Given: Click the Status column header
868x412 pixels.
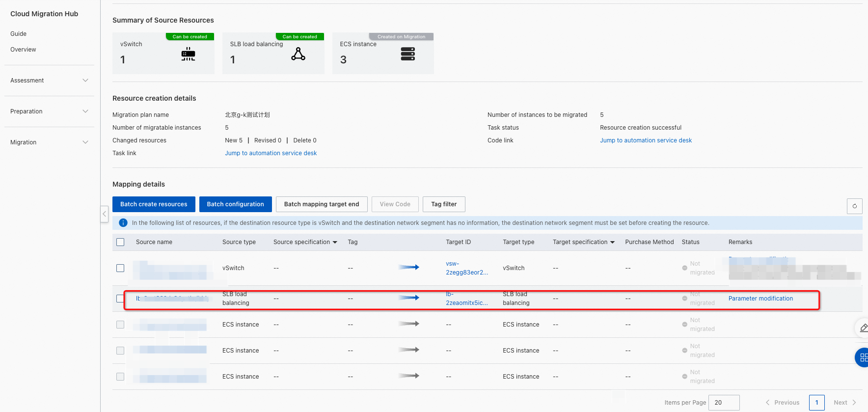Looking at the screenshot, I should coord(690,242).
